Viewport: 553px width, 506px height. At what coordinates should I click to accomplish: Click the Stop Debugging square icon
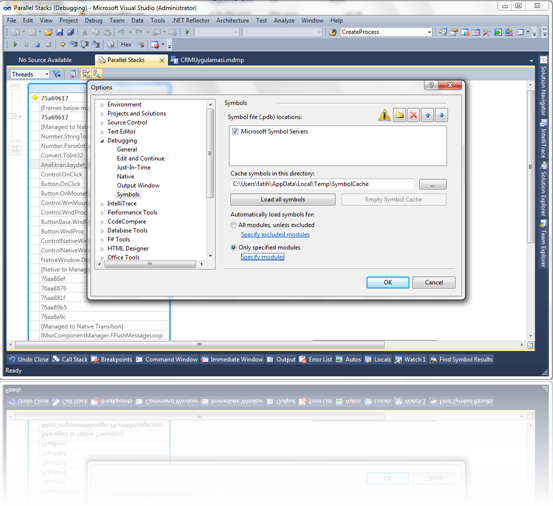[37, 45]
